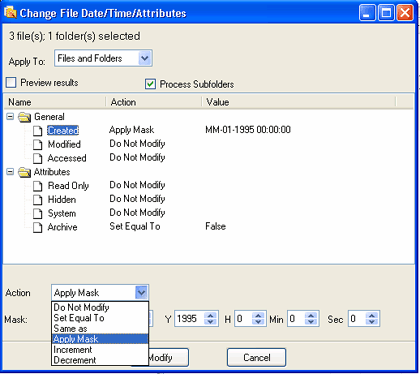Select the Accessed tree item

click(67, 158)
